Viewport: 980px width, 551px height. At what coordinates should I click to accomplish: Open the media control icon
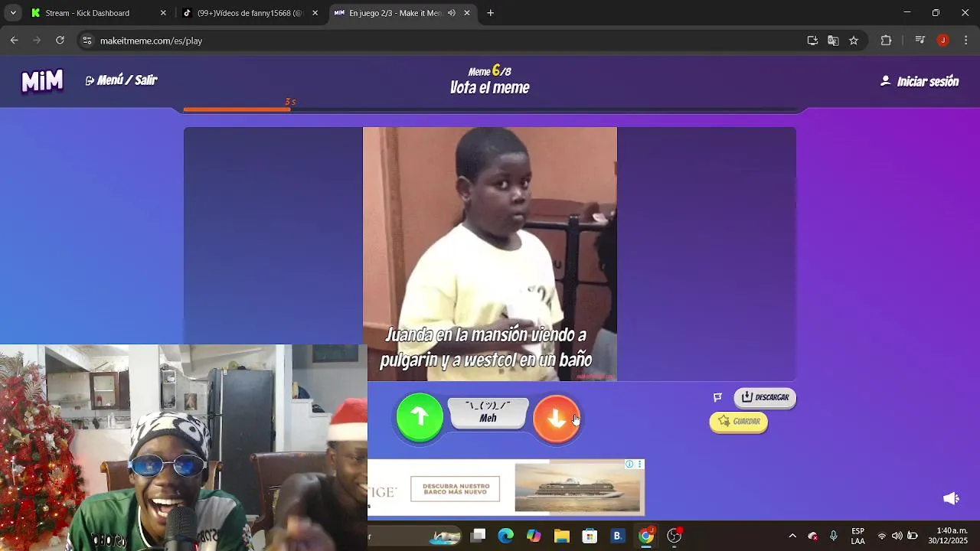coord(920,41)
